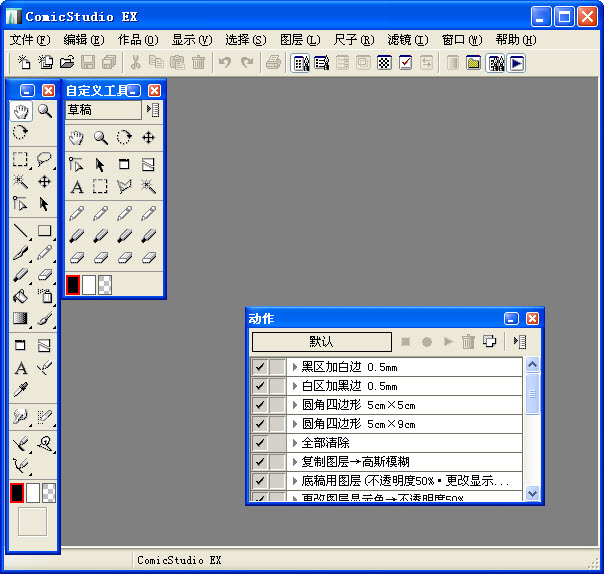The height and width of the screenshot is (574, 604).
Task: Select the Lasso tool in the left toolbox
Action: (x=45, y=159)
